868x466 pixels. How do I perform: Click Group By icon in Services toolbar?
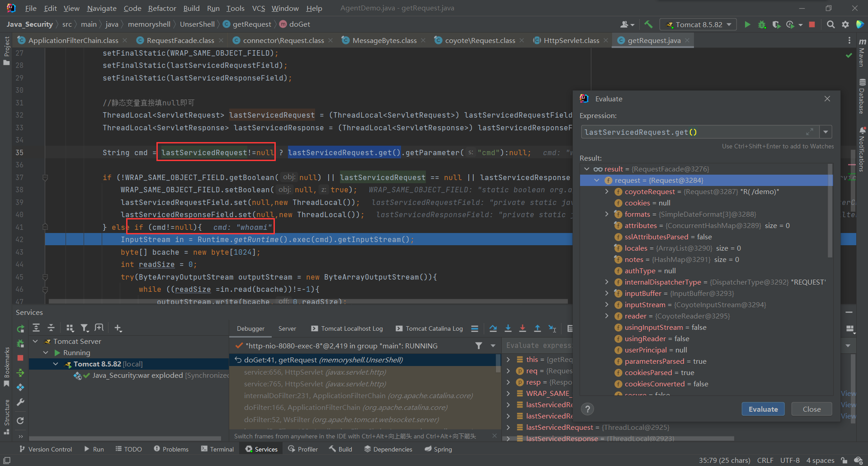(x=70, y=328)
